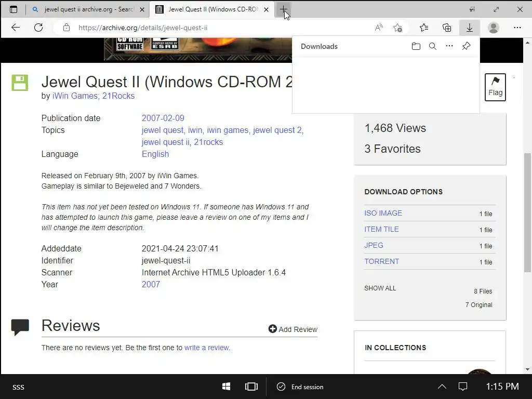Click the 'iwin' topic link
Viewport: 532px width, 399px height.
click(x=195, y=130)
